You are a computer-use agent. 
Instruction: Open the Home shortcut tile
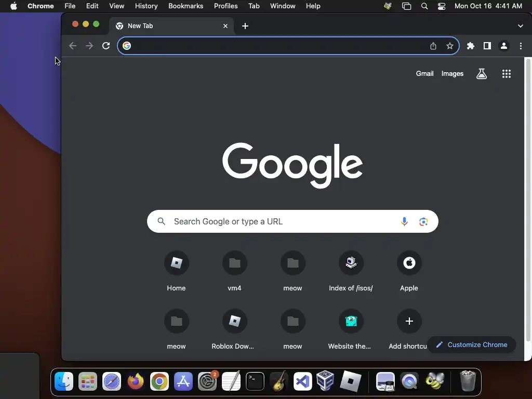pos(177,270)
